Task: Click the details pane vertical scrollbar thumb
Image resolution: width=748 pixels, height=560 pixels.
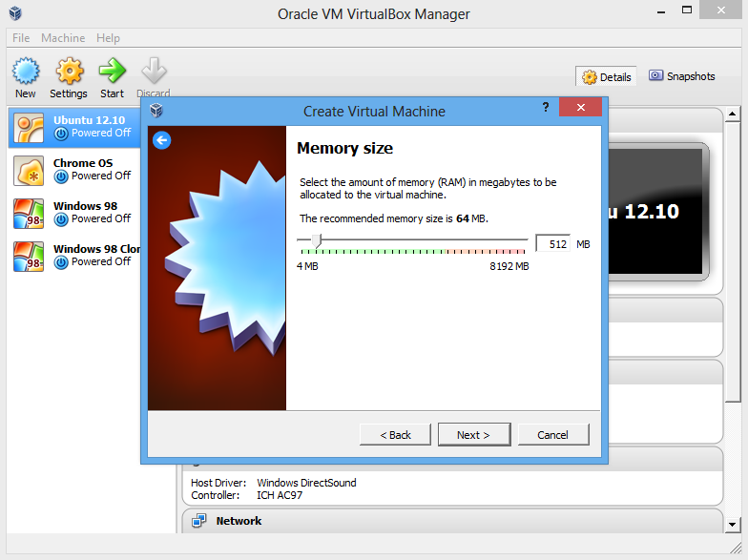Action: coord(732,262)
